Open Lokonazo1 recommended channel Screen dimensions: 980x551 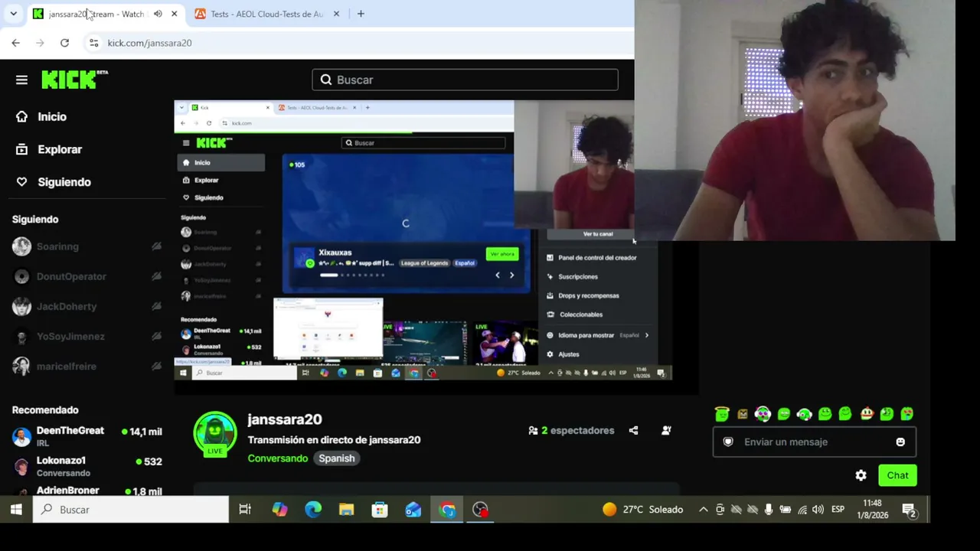[87, 466]
